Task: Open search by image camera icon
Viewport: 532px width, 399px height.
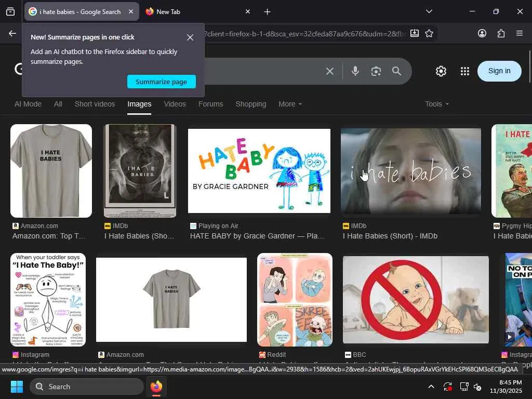Action: (376, 71)
